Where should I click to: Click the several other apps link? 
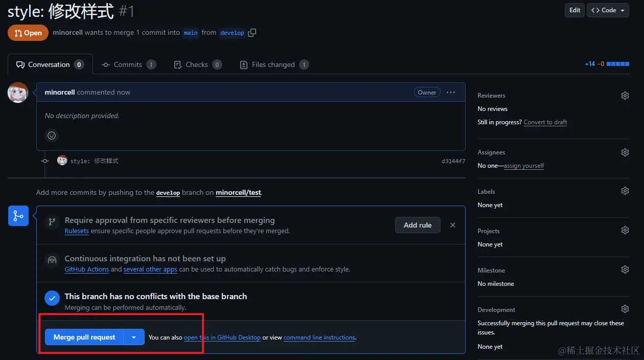tap(150, 269)
